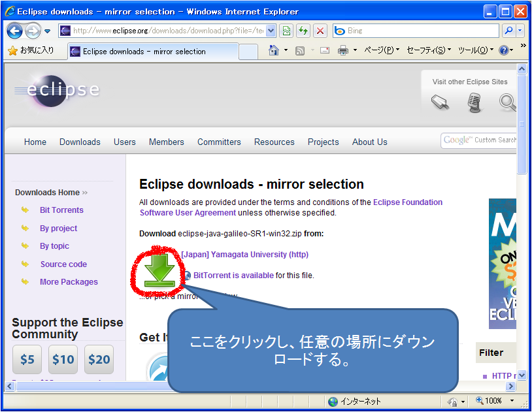Click the tag icon under Visit other Eclipse Sites
The image size is (532, 412).
[x=440, y=102]
